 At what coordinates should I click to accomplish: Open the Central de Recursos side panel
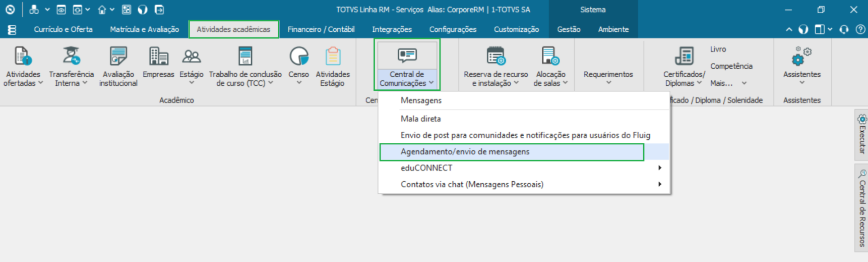[x=861, y=207]
